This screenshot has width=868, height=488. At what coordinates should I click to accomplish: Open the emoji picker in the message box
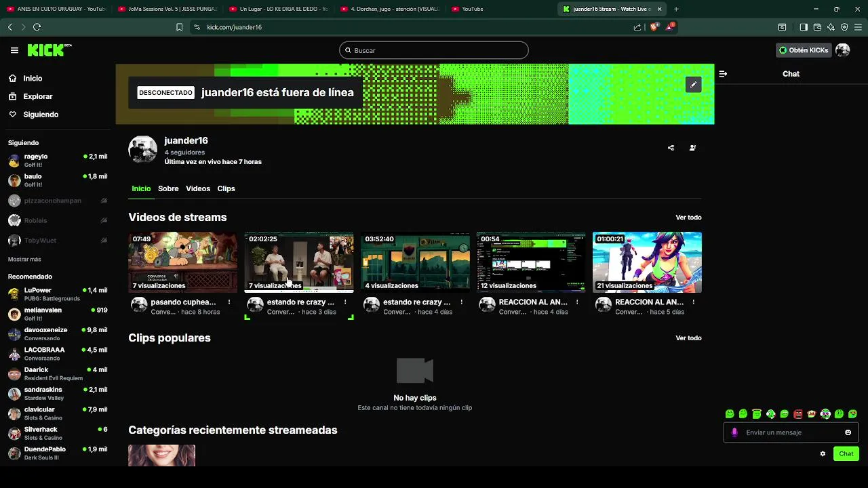point(848,432)
